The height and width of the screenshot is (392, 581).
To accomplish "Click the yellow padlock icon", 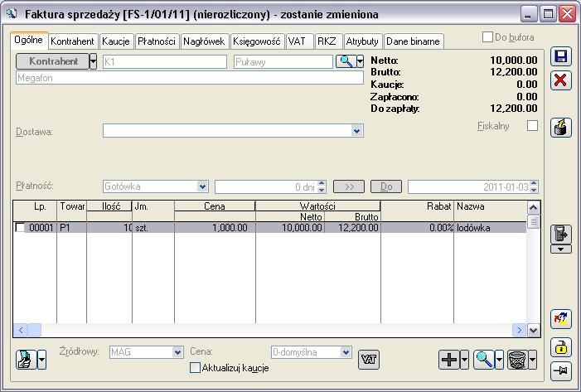I will pyautogui.click(x=560, y=346).
